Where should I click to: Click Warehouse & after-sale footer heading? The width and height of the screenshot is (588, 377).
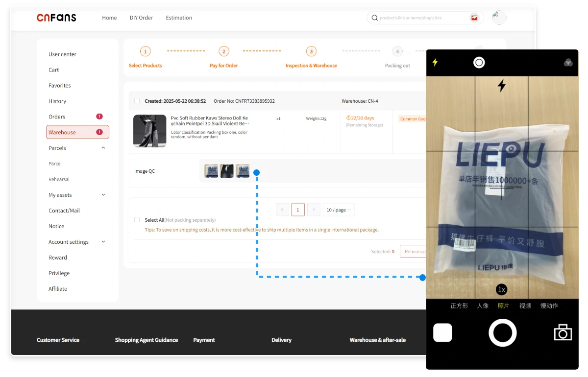click(x=378, y=340)
